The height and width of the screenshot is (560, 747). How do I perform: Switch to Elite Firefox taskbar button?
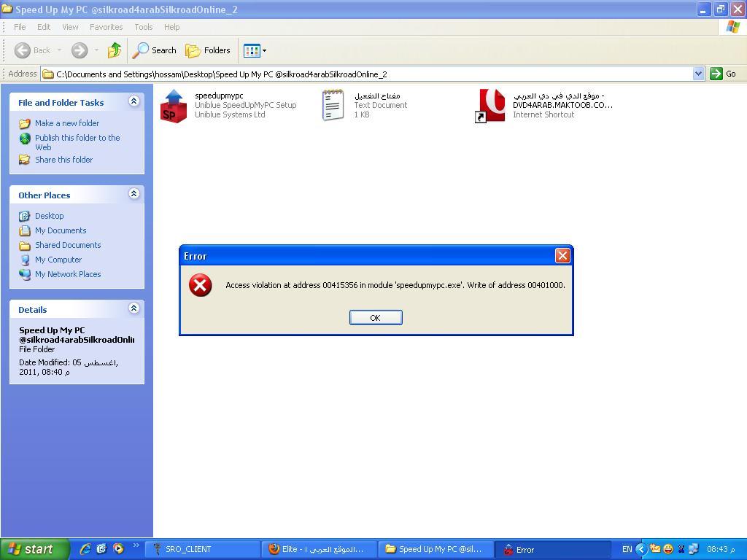(319, 550)
